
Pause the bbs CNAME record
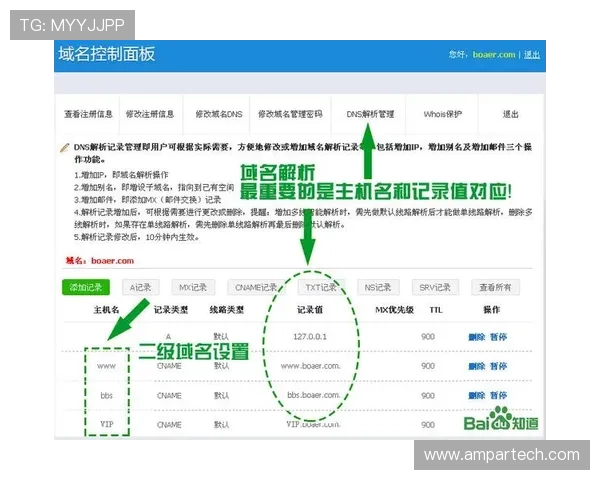pos(498,395)
